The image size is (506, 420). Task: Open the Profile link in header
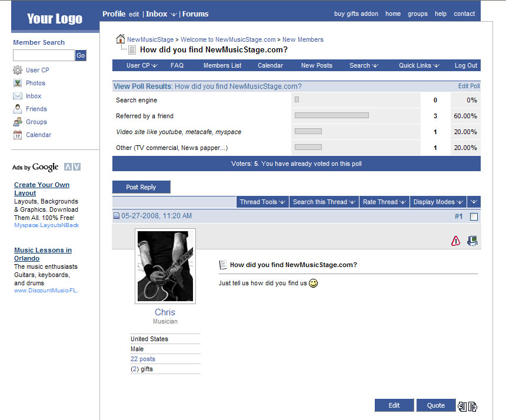[x=114, y=14]
